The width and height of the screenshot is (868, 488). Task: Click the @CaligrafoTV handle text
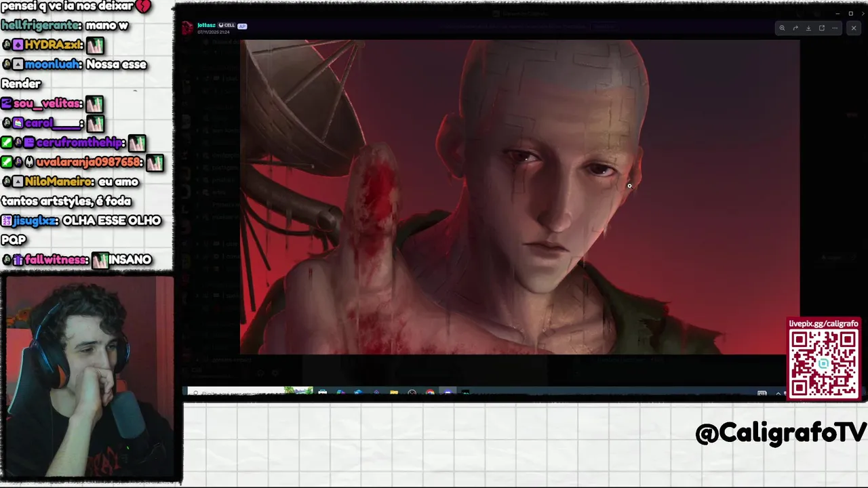point(781,433)
